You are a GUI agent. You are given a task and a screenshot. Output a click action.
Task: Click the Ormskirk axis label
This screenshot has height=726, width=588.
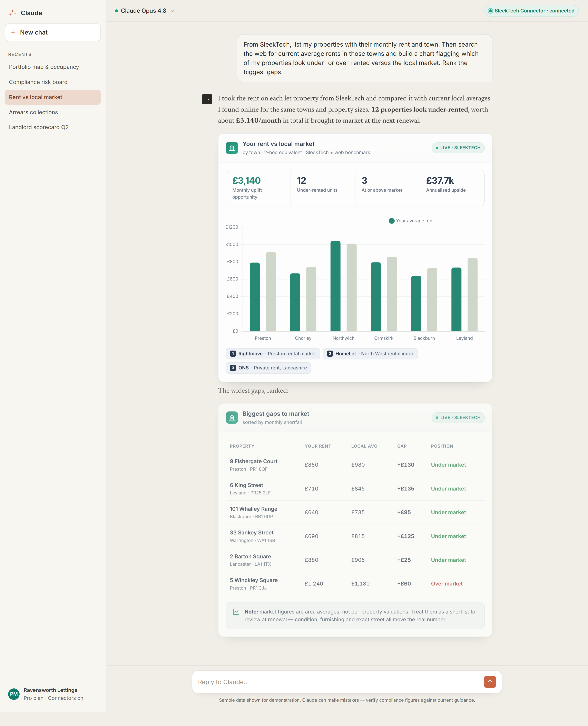[x=383, y=338]
